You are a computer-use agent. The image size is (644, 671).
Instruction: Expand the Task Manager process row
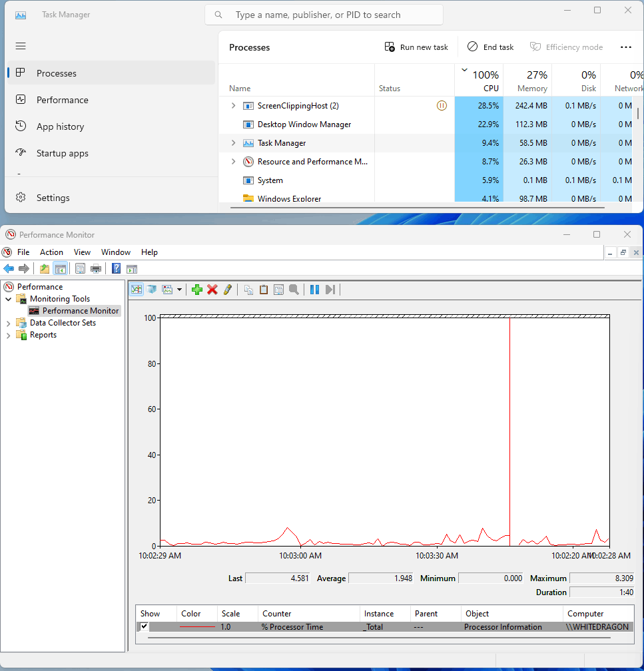click(233, 143)
